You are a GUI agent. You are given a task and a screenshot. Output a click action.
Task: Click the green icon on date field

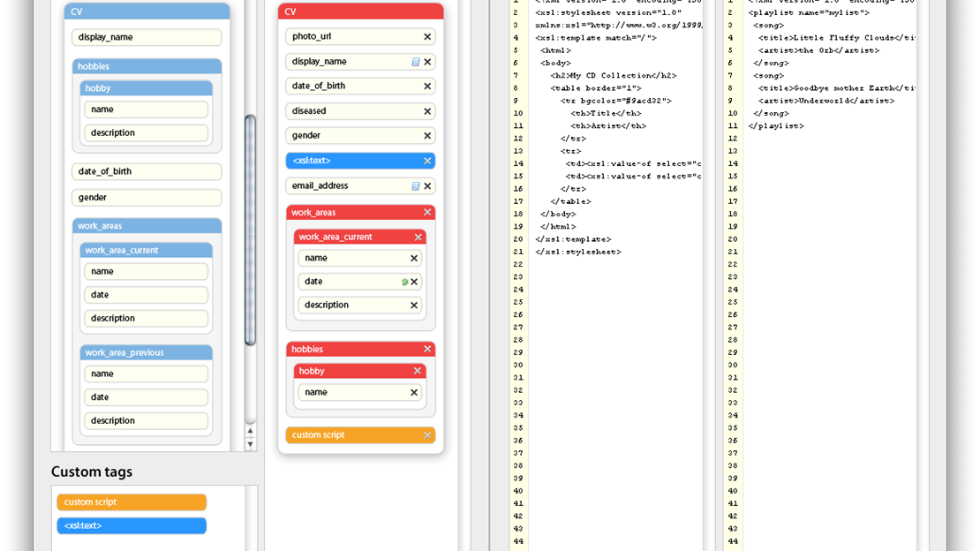[404, 282]
